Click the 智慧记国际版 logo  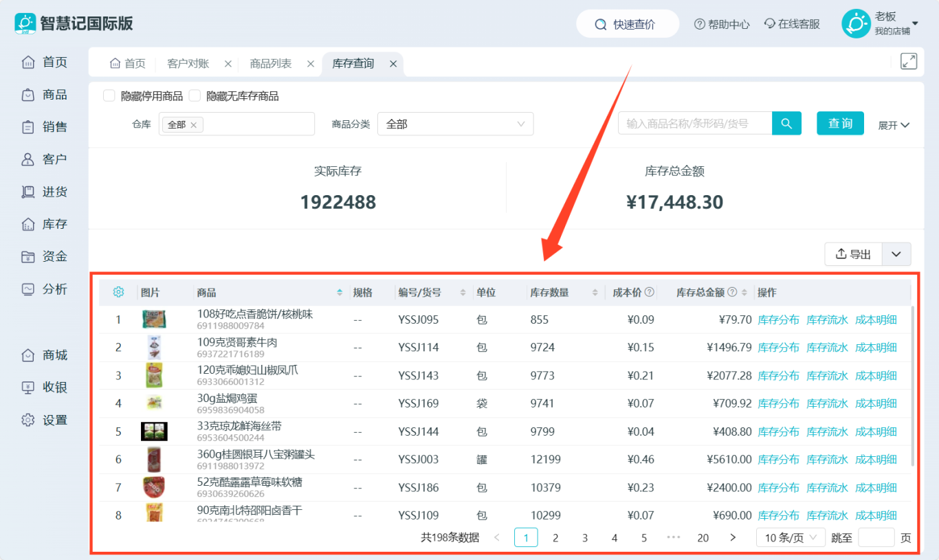[74, 23]
